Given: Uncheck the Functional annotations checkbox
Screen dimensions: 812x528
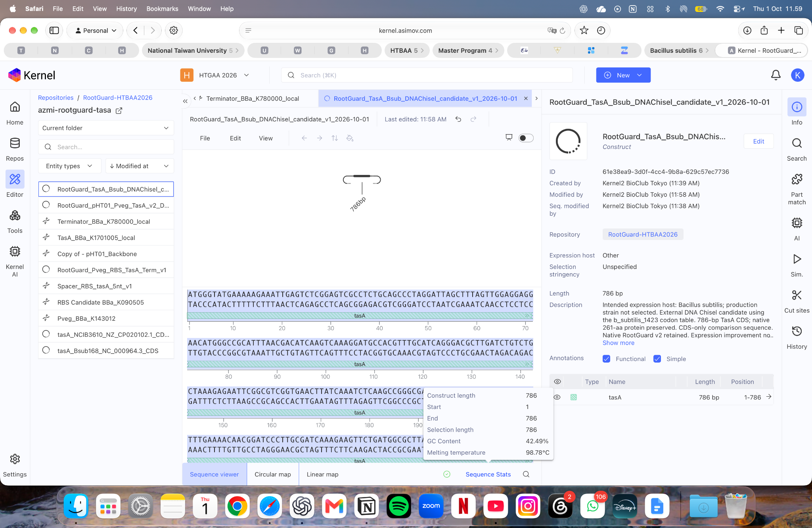Looking at the screenshot, I should 606,359.
